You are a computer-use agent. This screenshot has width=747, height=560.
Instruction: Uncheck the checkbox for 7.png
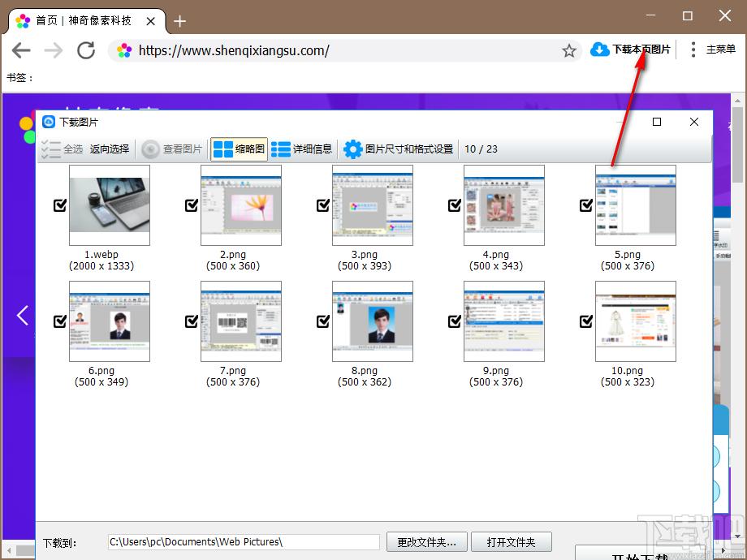click(x=191, y=321)
